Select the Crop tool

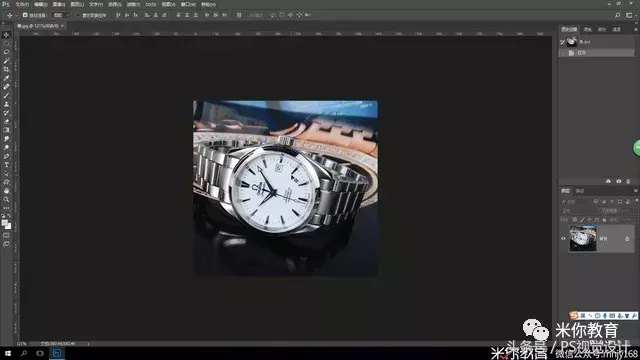coord(6,69)
